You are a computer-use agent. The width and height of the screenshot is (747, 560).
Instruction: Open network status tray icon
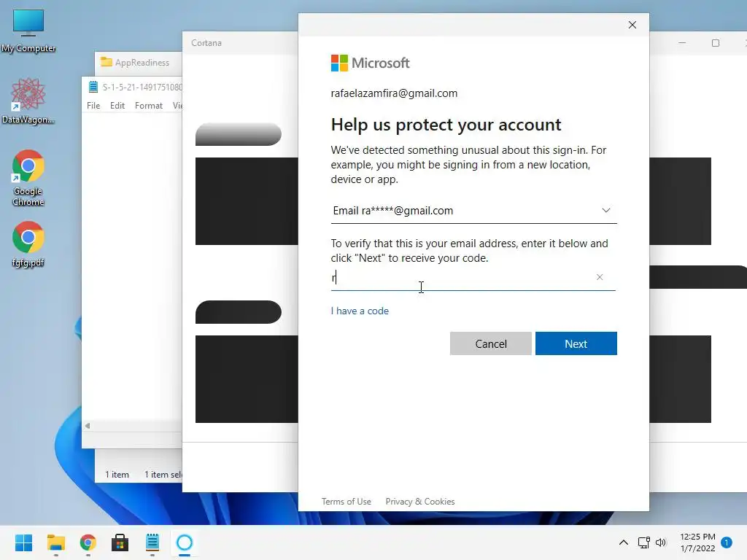(x=644, y=542)
